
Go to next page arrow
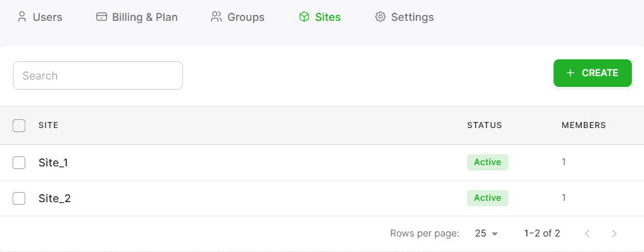click(614, 234)
